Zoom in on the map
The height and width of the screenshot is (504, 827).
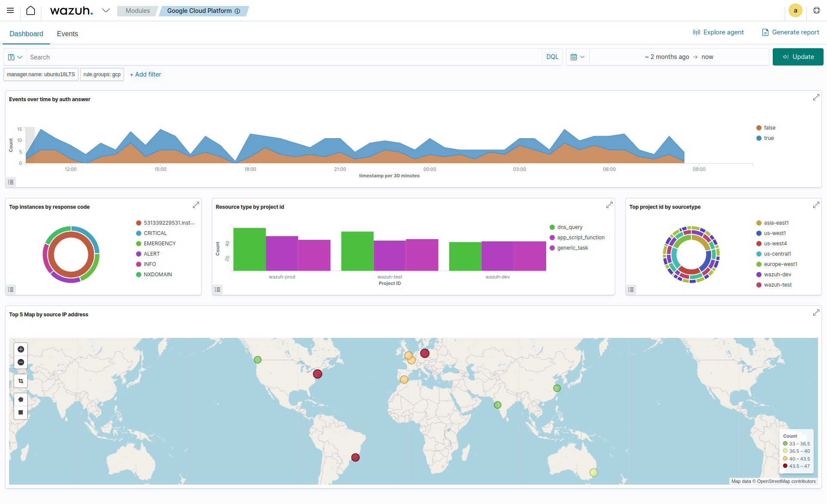tap(21, 349)
